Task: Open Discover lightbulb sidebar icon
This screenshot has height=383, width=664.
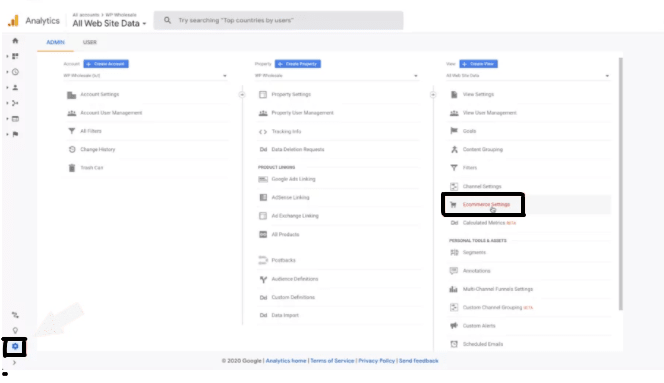Action: [15, 330]
